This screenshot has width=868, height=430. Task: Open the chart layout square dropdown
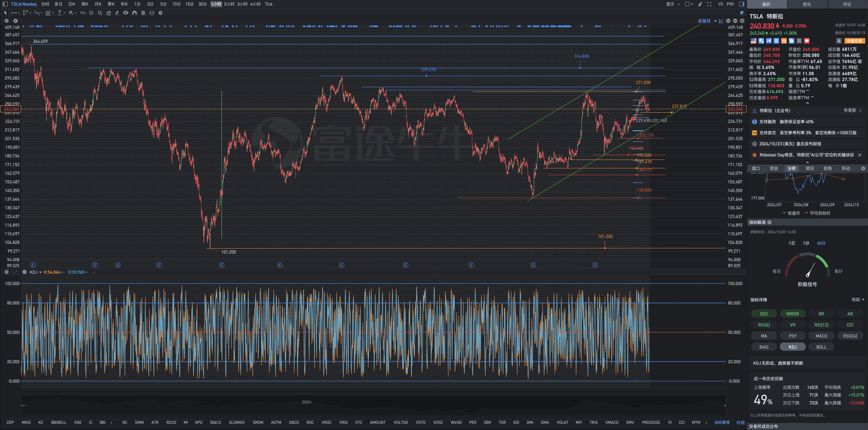tap(689, 4)
